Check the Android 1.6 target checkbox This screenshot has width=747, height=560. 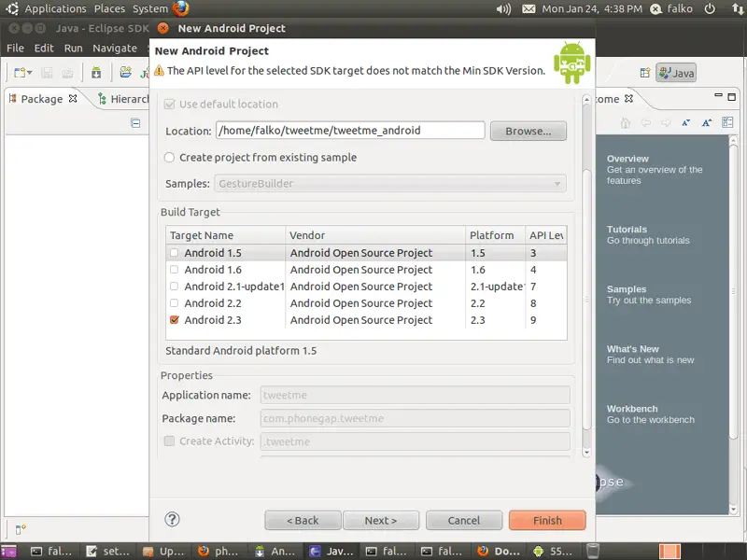[175, 270]
